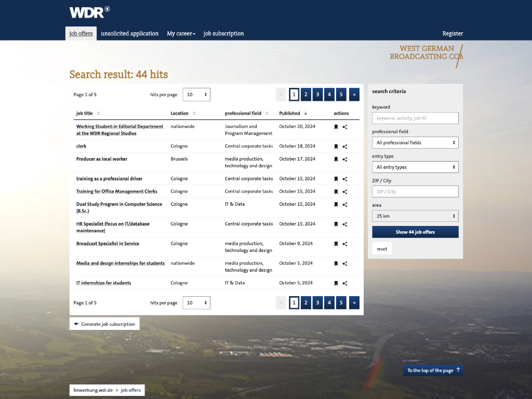Sort results by Location column

(x=183, y=113)
